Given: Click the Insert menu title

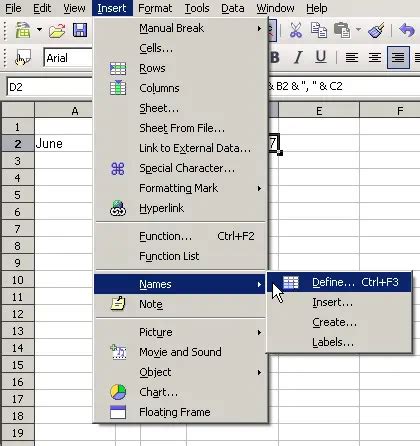Looking at the screenshot, I should click(112, 8).
